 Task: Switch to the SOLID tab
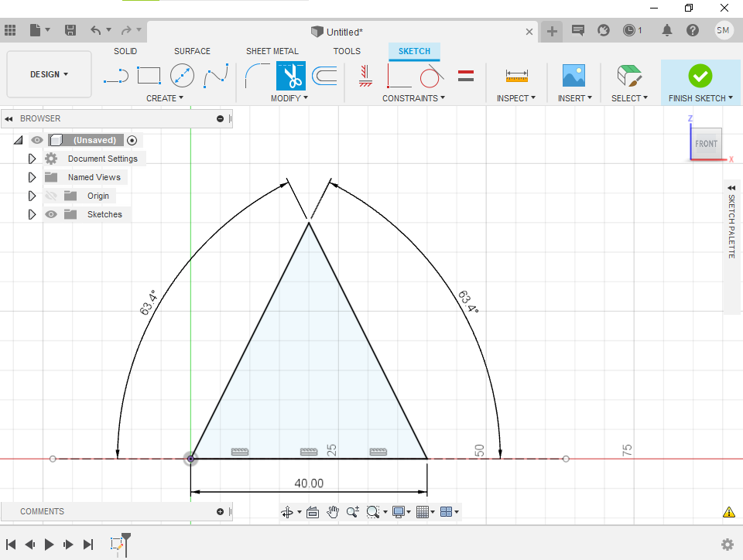125,51
